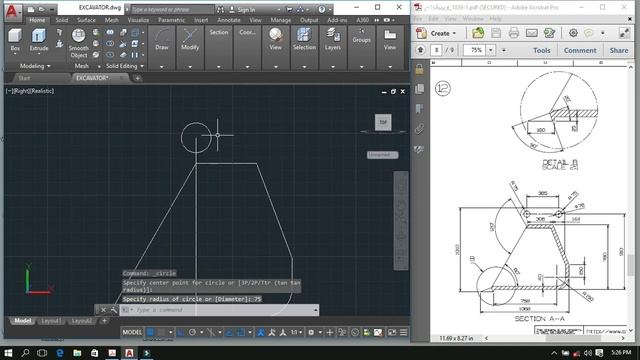Screen dimensions: 640x360
Task: Open the visual style View panel with sphere icon
Action: 276,39
